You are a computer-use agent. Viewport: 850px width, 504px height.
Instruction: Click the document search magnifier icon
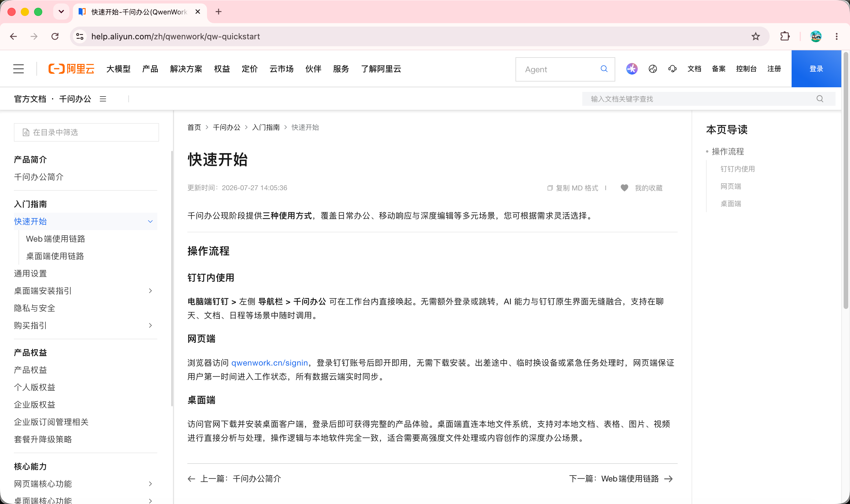[820, 99]
